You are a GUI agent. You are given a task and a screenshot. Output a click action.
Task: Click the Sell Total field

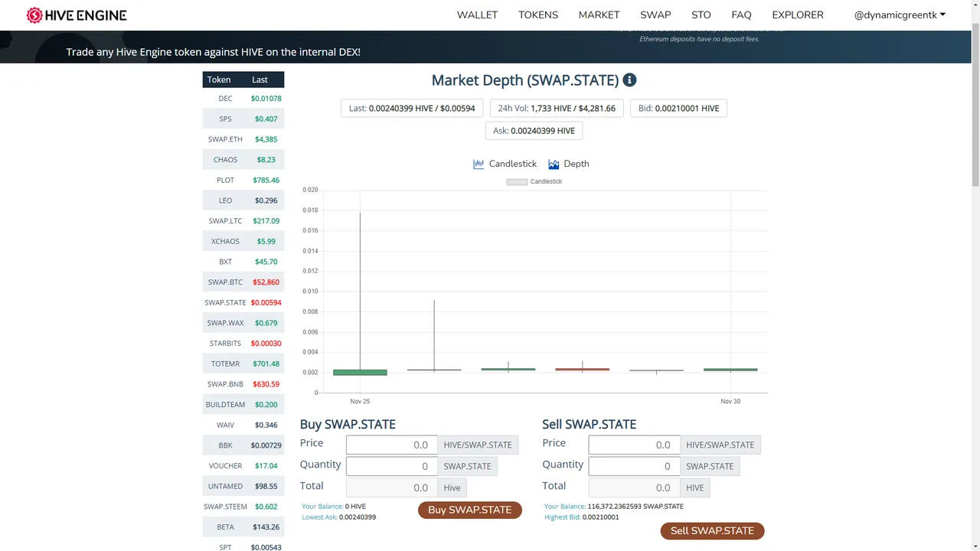point(634,487)
